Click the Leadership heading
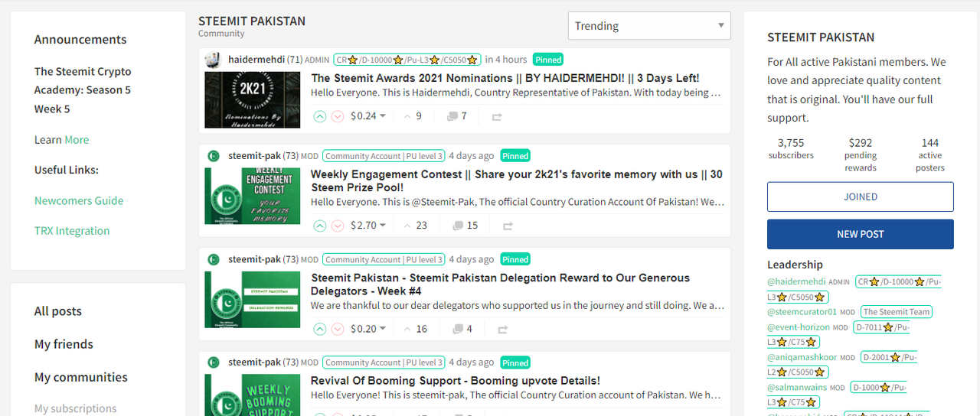980x416 pixels. point(795,265)
